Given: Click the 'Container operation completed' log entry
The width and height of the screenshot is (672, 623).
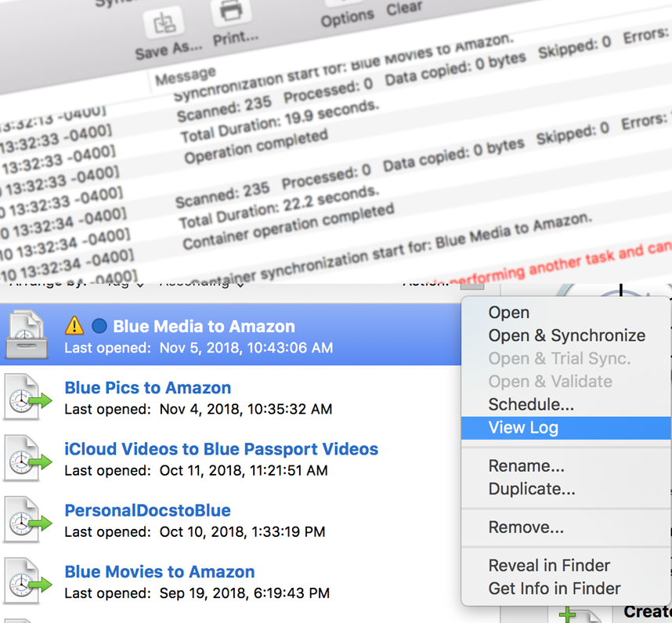Looking at the screenshot, I should click(x=288, y=226).
